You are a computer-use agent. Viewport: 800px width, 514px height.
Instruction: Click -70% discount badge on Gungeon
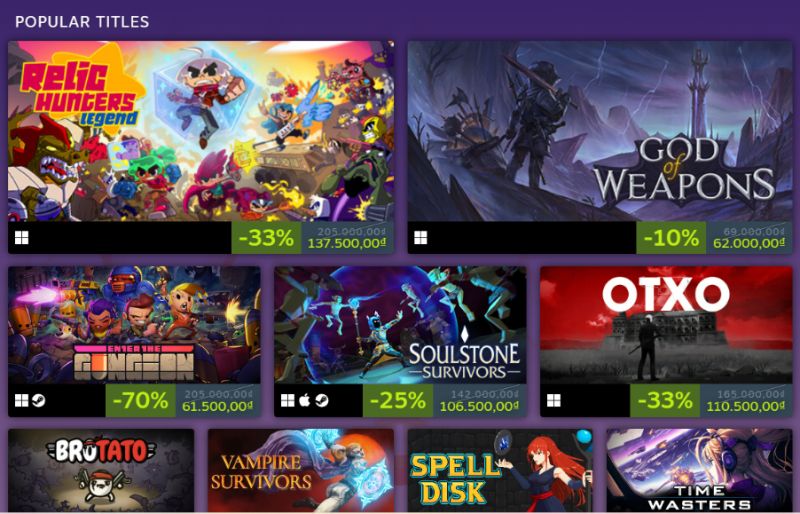click(140, 400)
